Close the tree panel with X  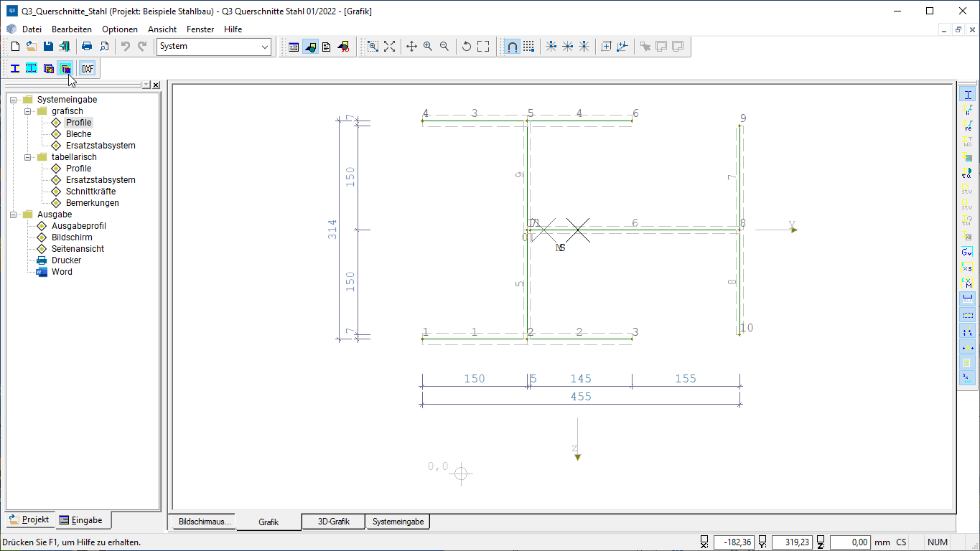pyautogui.click(x=156, y=85)
